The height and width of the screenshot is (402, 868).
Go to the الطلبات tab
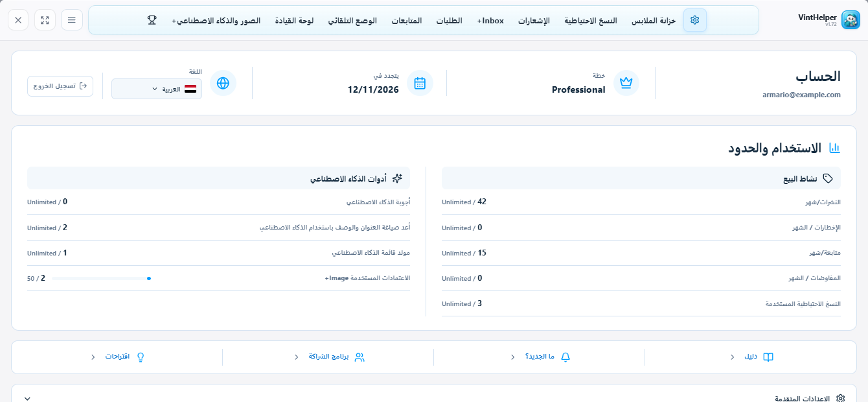[449, 21]
